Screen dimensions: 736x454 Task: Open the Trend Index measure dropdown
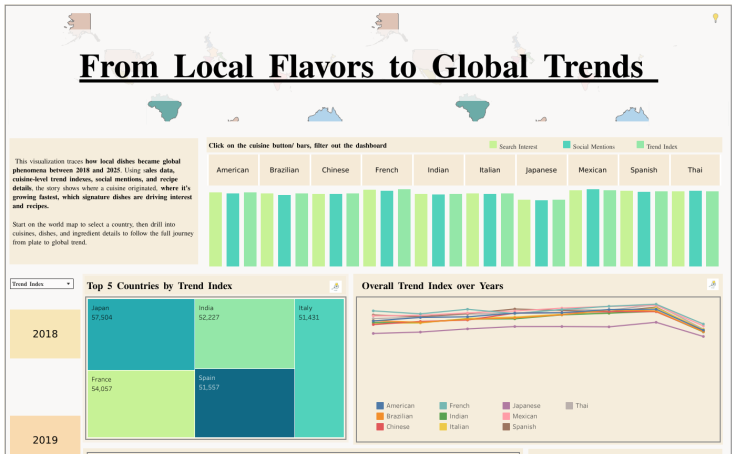click(x=42, y=284)
